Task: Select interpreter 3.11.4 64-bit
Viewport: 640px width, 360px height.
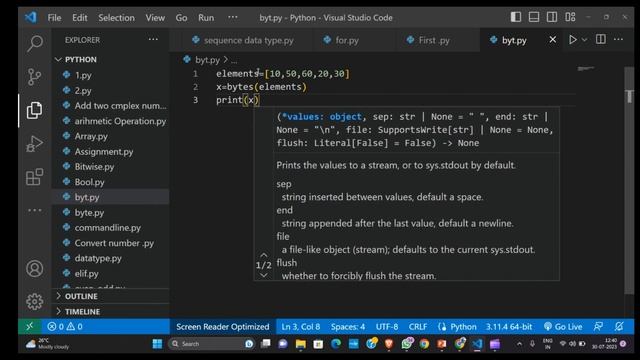Action: [x=509, y=327]
